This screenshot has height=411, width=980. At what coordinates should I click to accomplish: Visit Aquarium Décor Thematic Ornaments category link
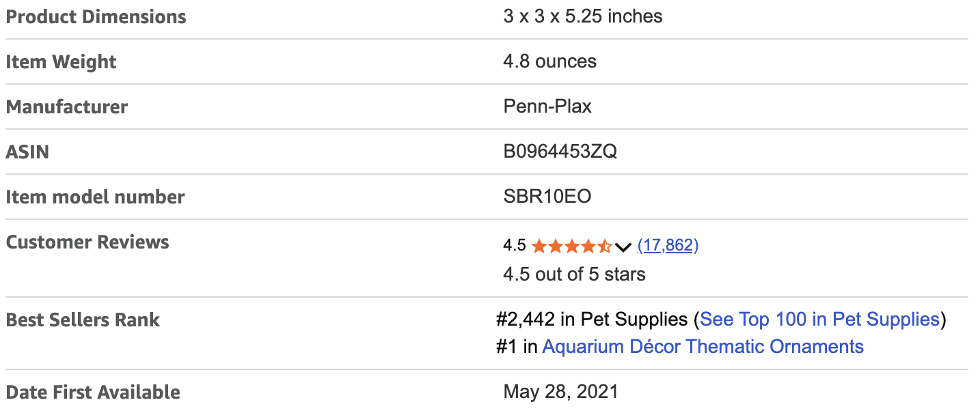[703, 346]
